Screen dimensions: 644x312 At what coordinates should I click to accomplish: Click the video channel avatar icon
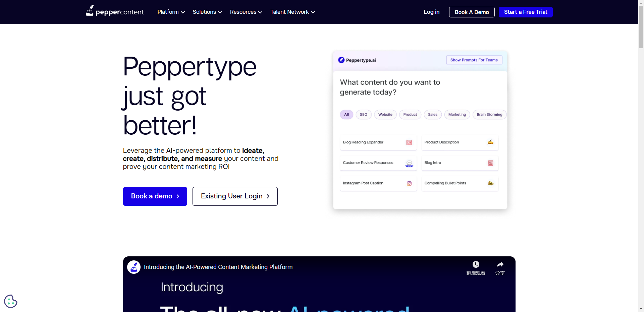click(x=134, y=267)
